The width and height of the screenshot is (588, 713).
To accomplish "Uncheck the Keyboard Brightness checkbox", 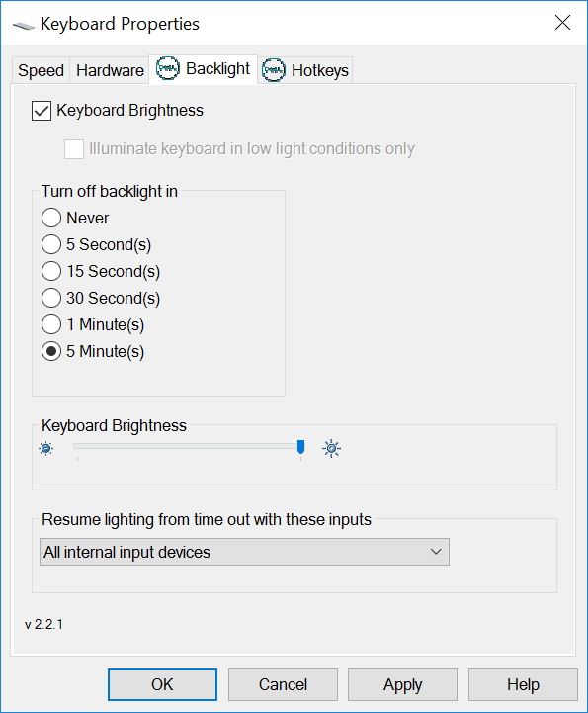I will (x=42, y=111).
